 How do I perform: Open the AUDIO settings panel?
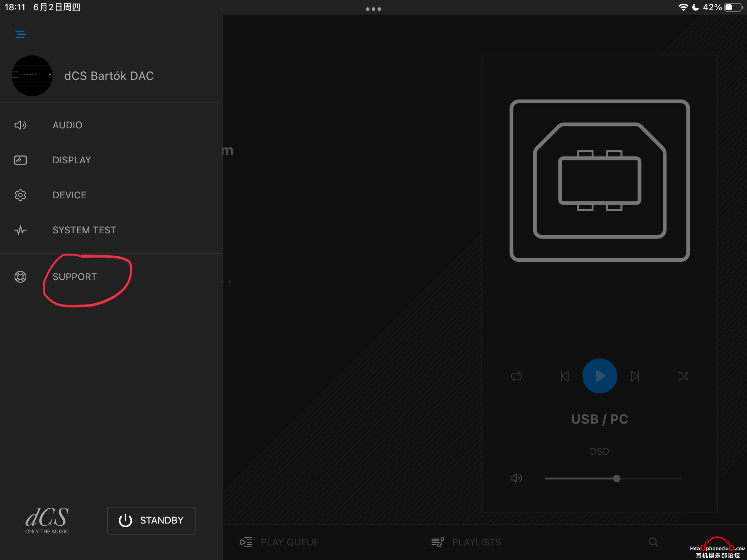coord(67,125)
